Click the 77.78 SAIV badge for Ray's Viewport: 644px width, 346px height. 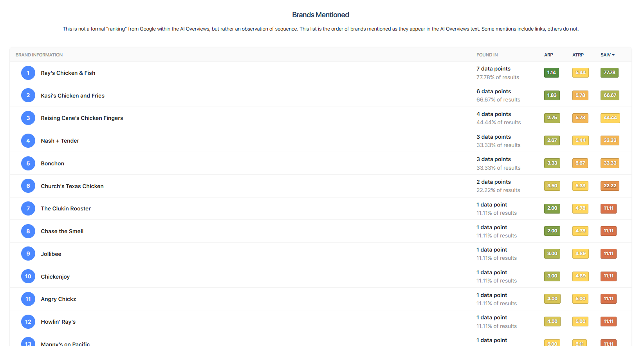click(x=610, y=72)
